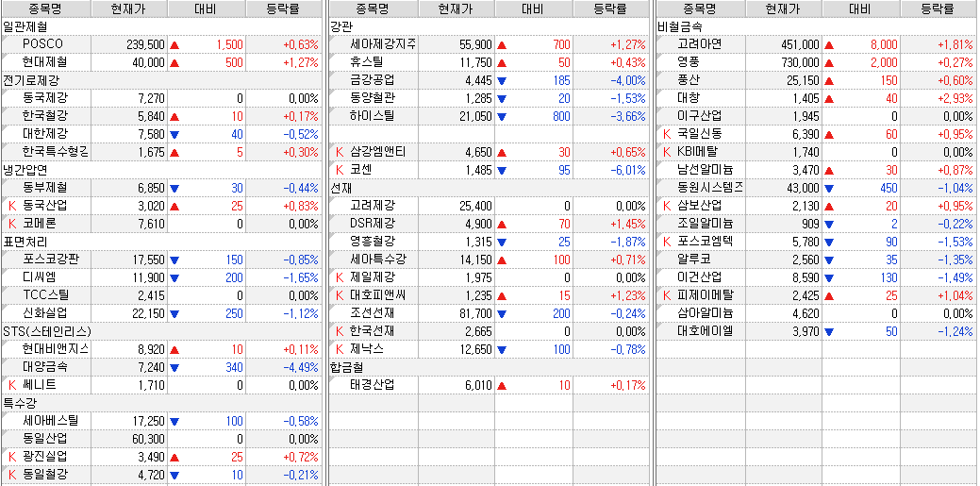
Task: Click the 합금철 category header row
Action: (x=489, y=367)
